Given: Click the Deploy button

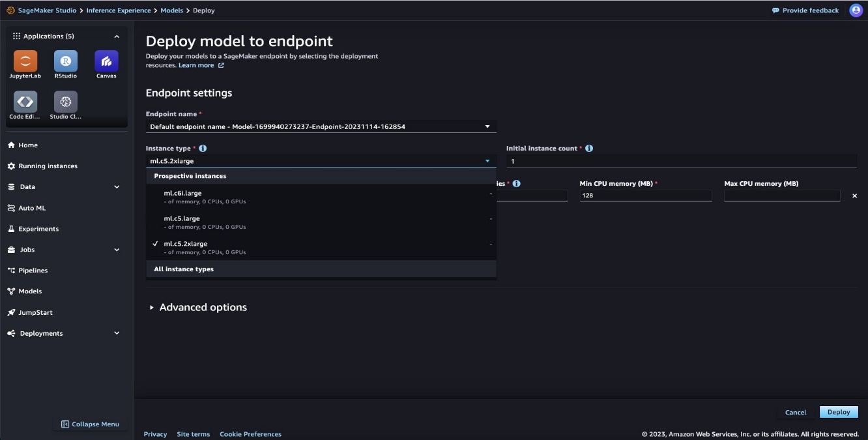Looking at the screenshot, I should 839,412.
